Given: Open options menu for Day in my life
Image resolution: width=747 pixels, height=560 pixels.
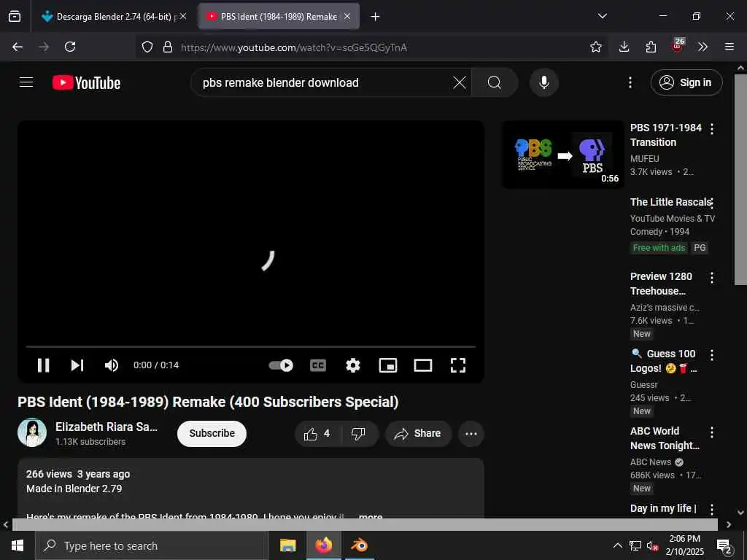Looking at the screenshot, I should (x=712, y=509).
